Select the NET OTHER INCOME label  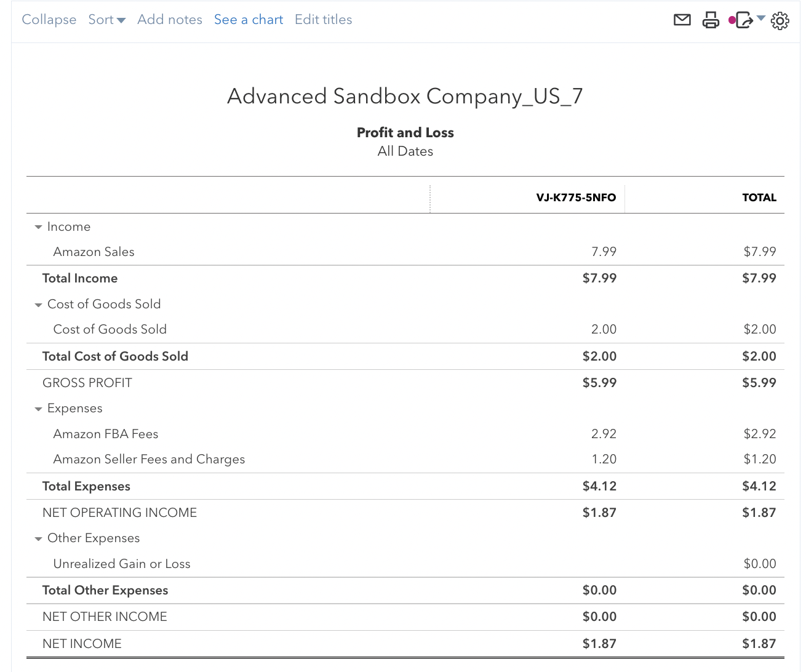click(x=105, y=617)
